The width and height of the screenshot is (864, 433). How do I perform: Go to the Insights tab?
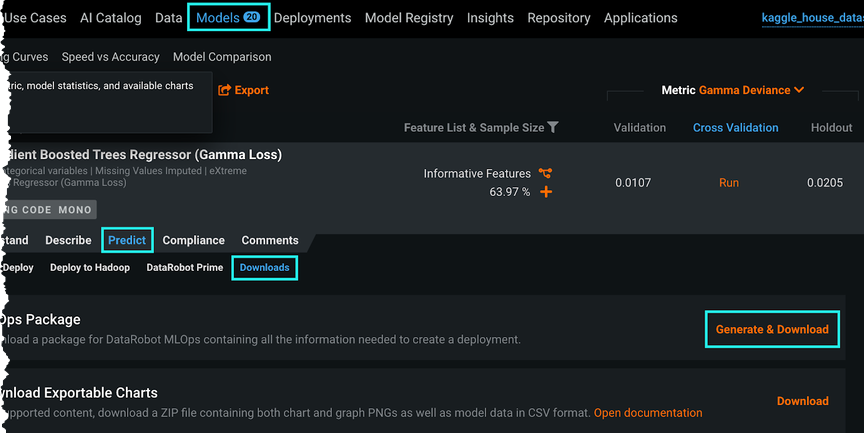(490, 18)
